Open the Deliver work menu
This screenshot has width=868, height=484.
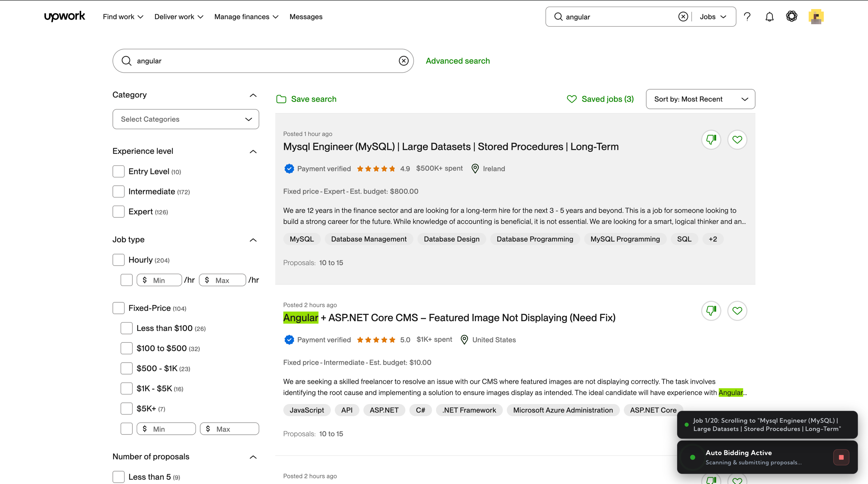click(179, 17)
